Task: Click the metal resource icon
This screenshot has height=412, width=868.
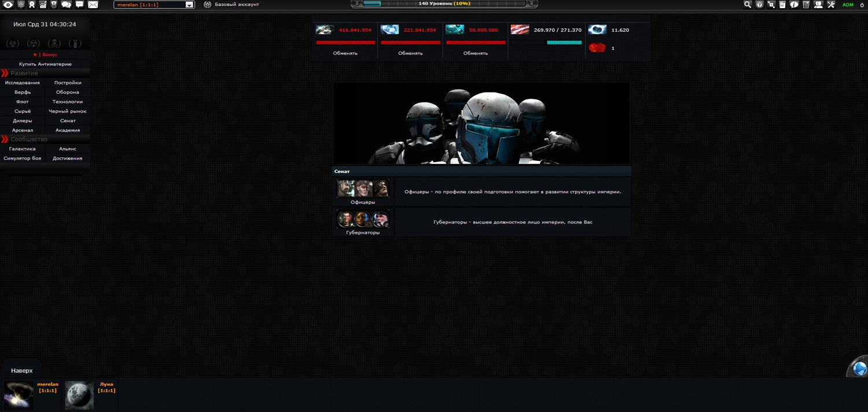Action: 325,30
